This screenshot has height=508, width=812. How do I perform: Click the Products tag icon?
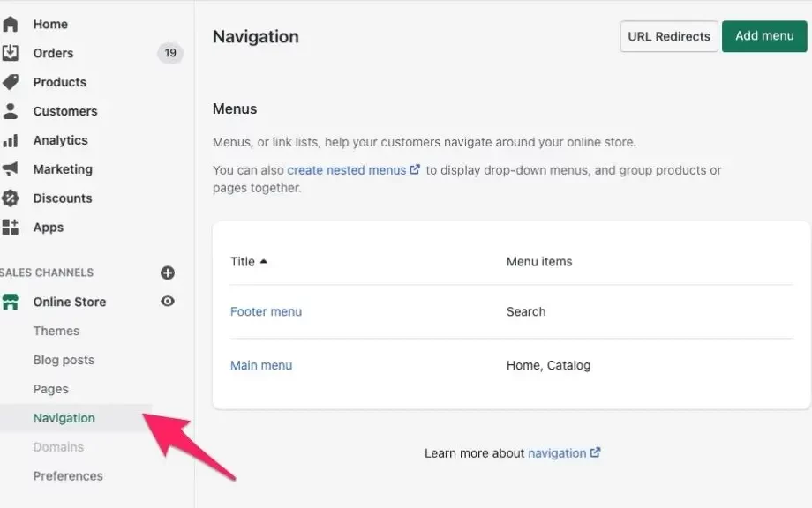pyautogui.click(x=11, y=82)
